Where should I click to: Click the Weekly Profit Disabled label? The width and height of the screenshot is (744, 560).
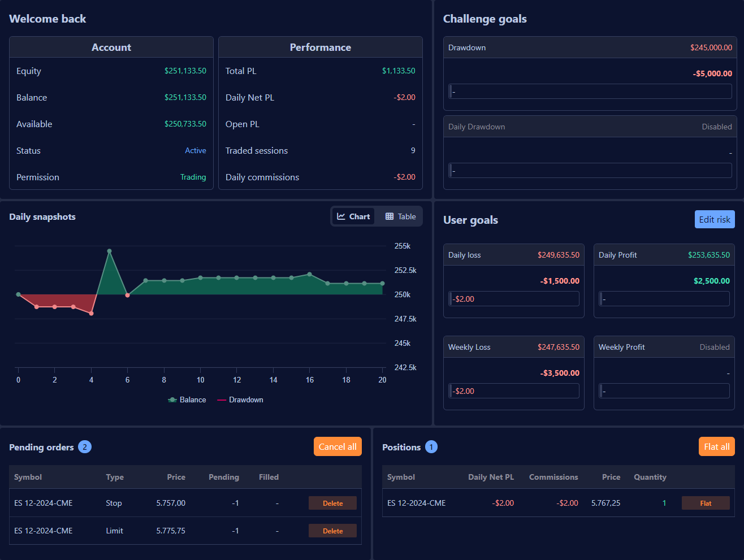(715, 347)
